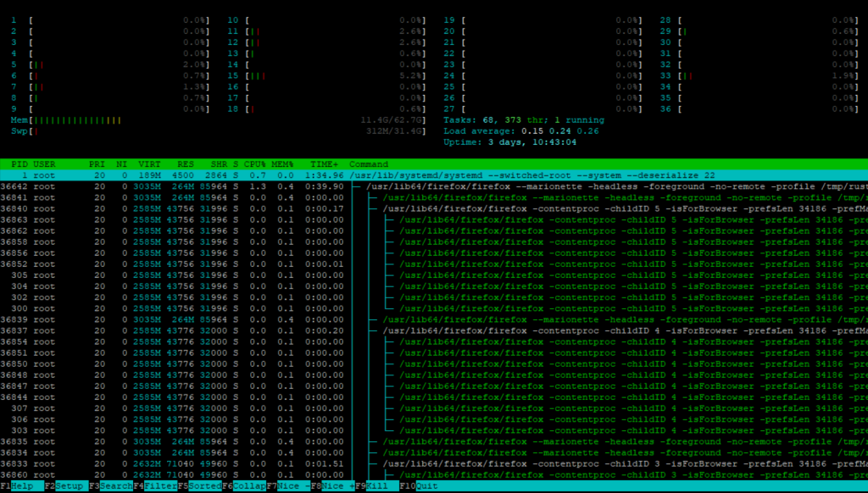The height and width of the screenshot is (493, 868).
Task: Collapse the process tree using the Collap button
Action: click(x=251, y=487)
